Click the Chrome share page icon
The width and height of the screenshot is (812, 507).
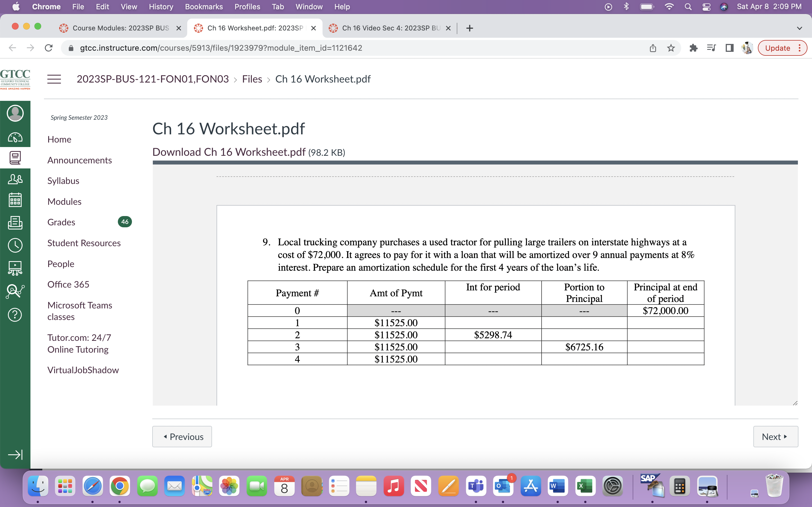653,48
